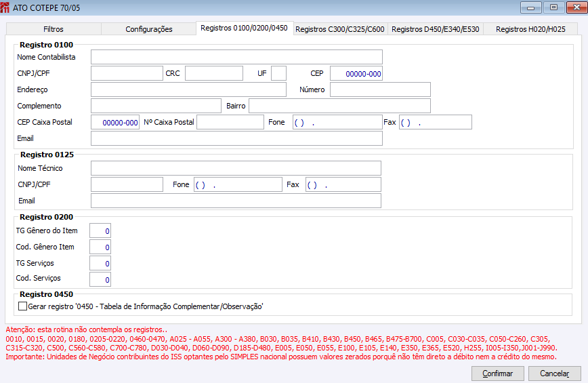
Task: Click the 'Importante: Unidades de Negócio' note
Action: pyautogui.click(x=281, y=357)
